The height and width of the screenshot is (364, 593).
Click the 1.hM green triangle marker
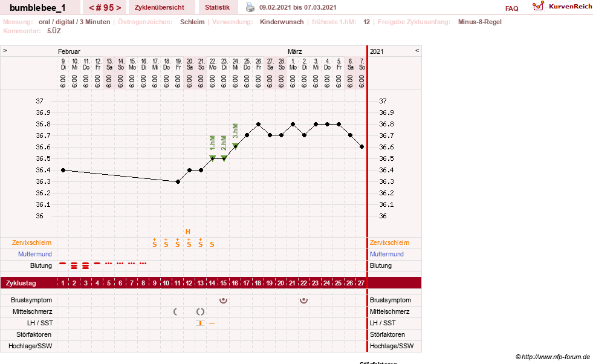(213, 158)
